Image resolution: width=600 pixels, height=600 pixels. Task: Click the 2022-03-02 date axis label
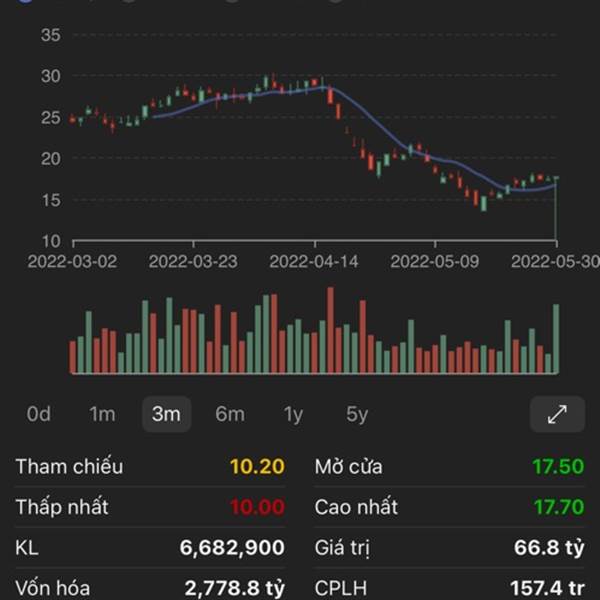tap(72, 262)
